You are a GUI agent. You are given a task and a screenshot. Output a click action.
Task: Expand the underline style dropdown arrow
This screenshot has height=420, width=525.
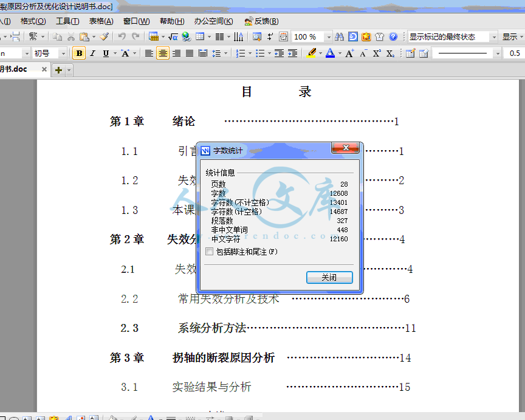coord(115,53)
